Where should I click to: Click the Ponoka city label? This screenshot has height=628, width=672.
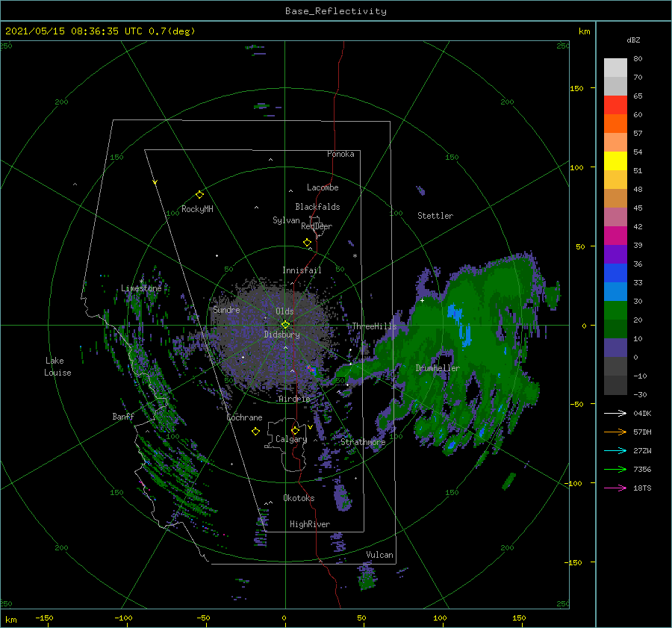coord(340,154)
